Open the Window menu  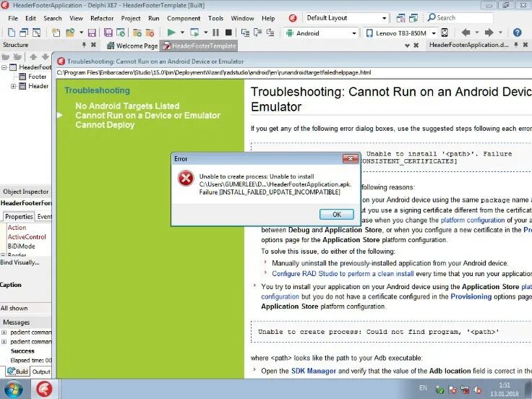tap(242, 18)
